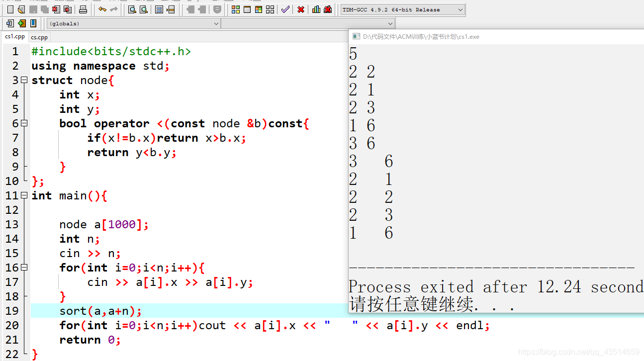Open the (globals) class dropdown
644x361 pixels.
133,23
